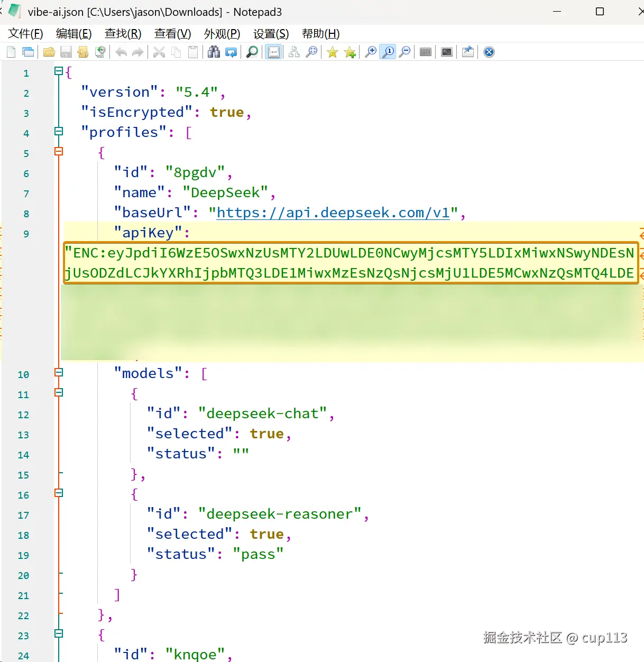This screenshot has width=644, height=662.
Task: Collapse the deepseek-reasoner object fold at line 16
Action: point(59,493)
